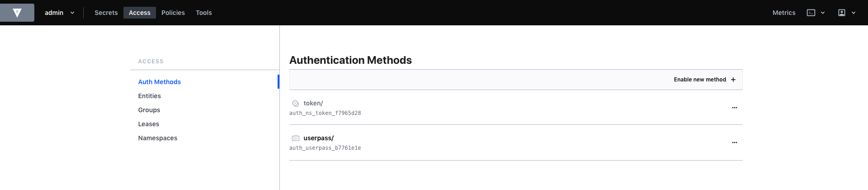Open the ellipsis menu for token/
868x190 pixels.
[735, 108]
